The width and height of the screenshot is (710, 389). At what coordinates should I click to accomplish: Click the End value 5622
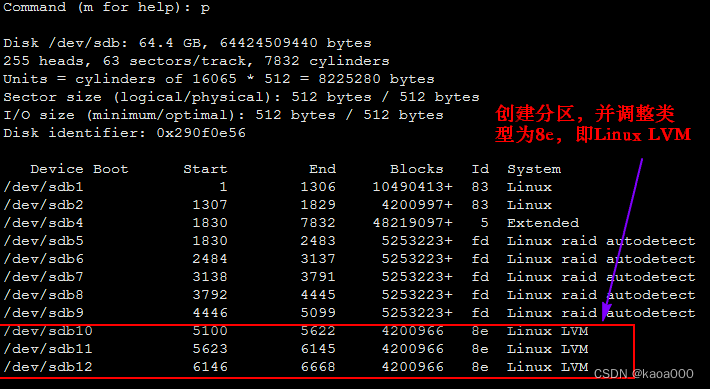point(318,331)
